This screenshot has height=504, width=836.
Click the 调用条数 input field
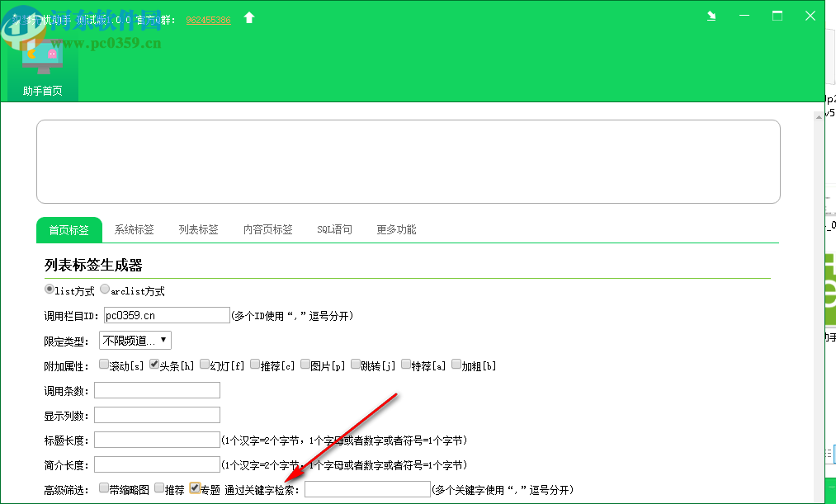click(158, 390)
